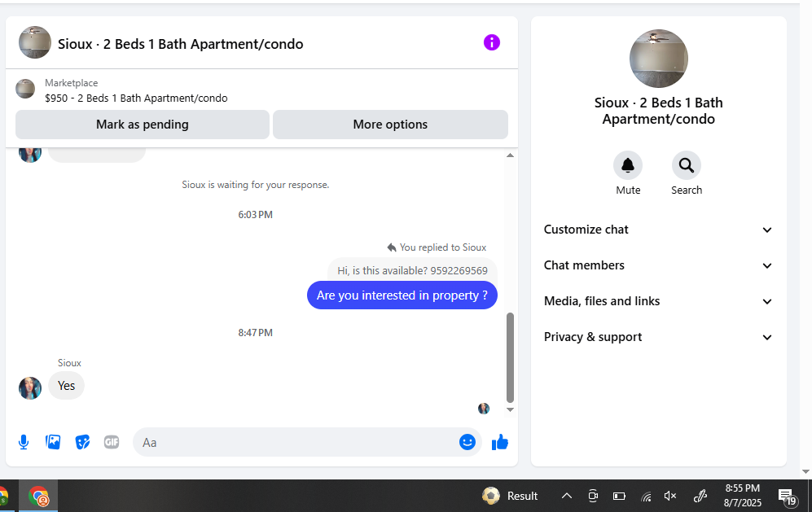The image size is (812, 512).
Task: Click the Result widget in the taskbar
Action: coord(510,496)
